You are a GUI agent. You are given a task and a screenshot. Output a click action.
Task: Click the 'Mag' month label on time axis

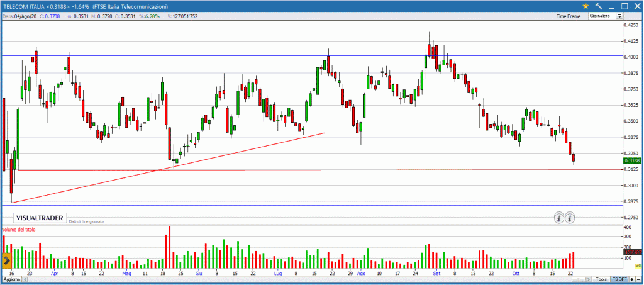click(x=126, y=272)
